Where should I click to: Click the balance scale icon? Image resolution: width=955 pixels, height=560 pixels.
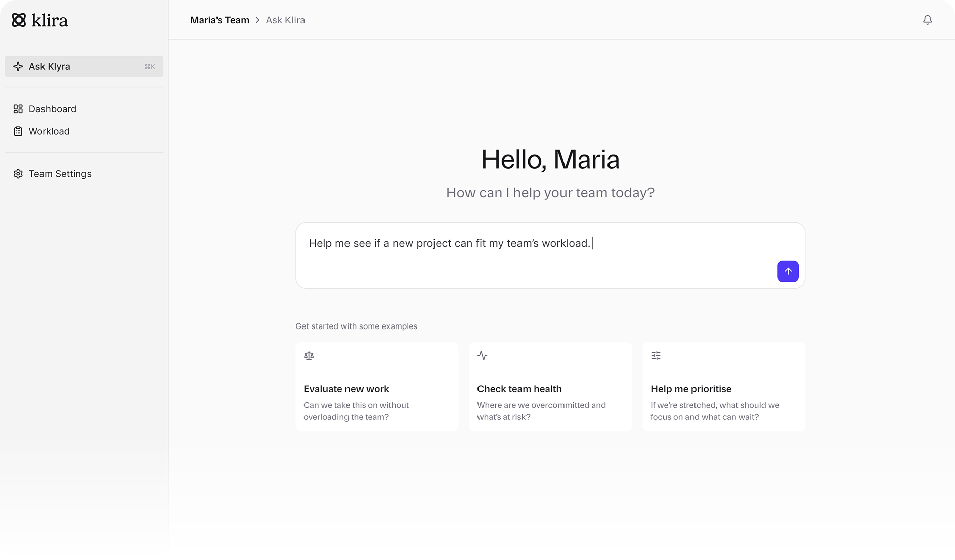309,356
